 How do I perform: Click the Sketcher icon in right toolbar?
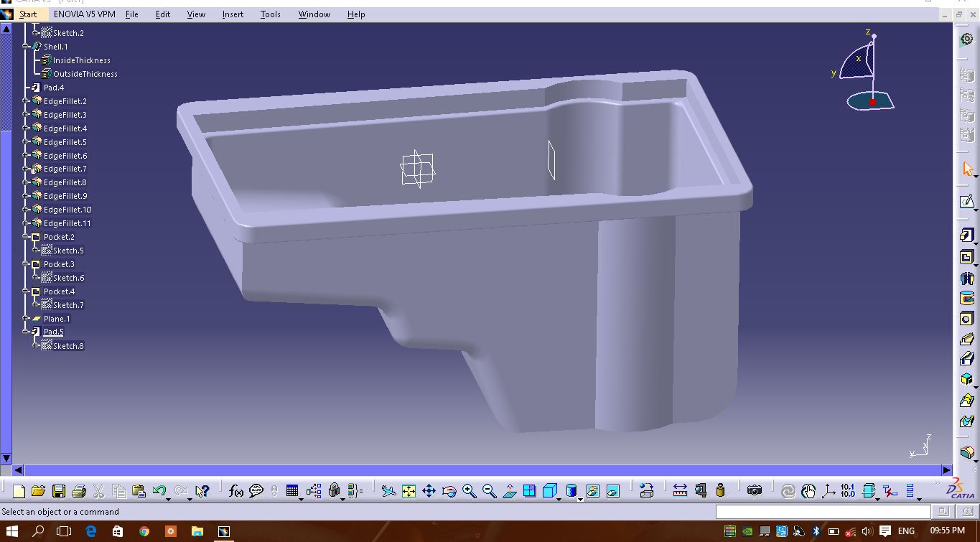pos(966,202)
